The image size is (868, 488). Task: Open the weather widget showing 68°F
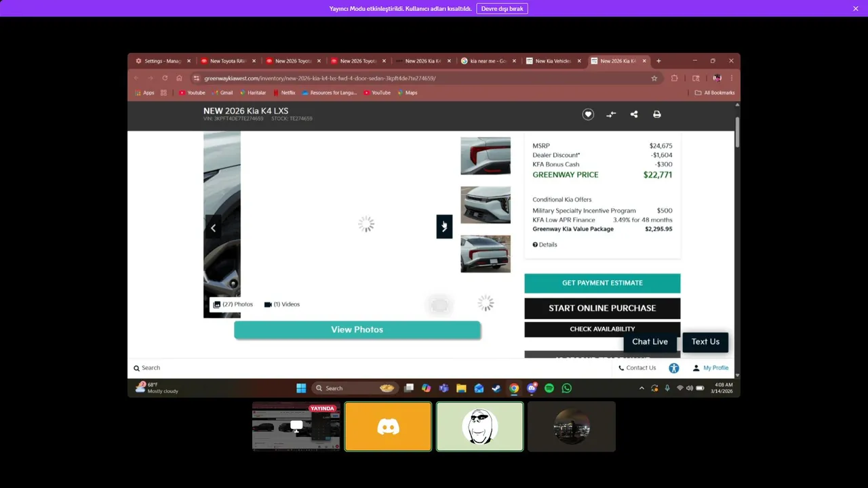pos(157,388)
